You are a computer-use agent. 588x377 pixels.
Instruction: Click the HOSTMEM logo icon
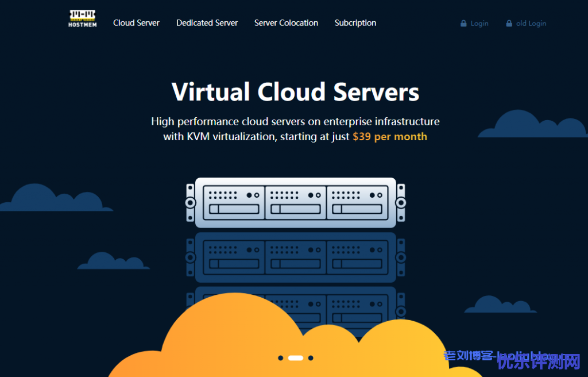tap(82, 19)
